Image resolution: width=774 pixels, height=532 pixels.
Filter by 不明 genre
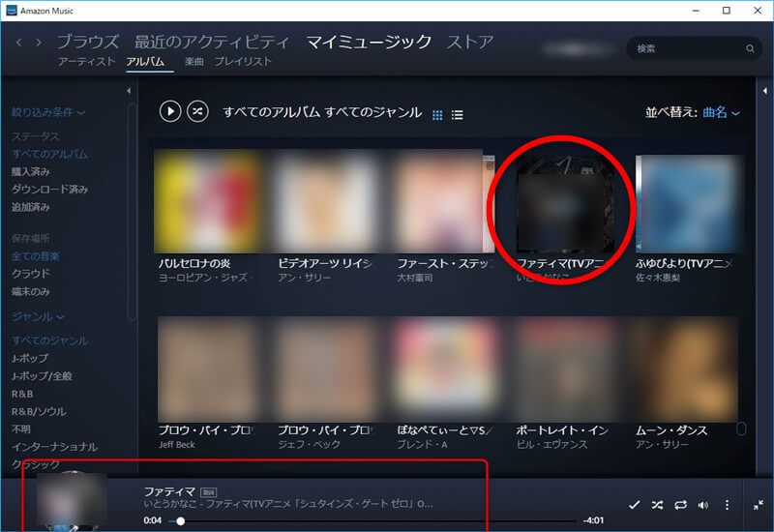(x=20, y=429)
